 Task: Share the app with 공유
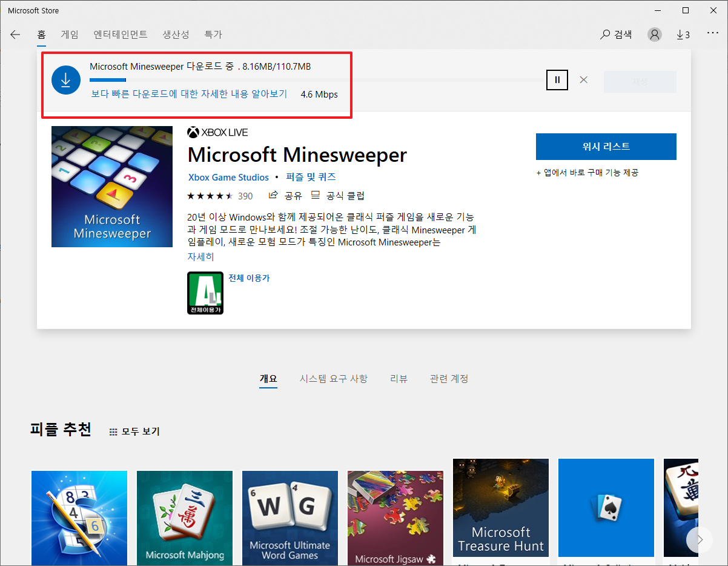pos(285,196)
